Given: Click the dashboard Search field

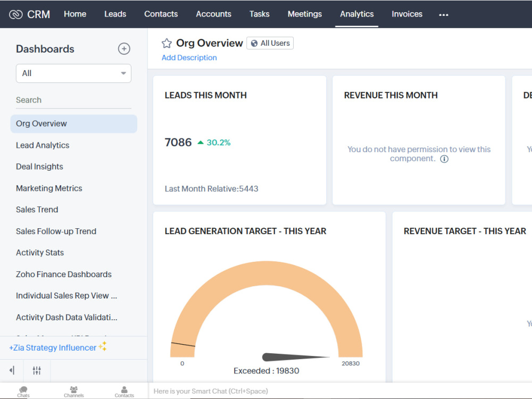Looking at the screenshot, I should (x=73, y=100).
